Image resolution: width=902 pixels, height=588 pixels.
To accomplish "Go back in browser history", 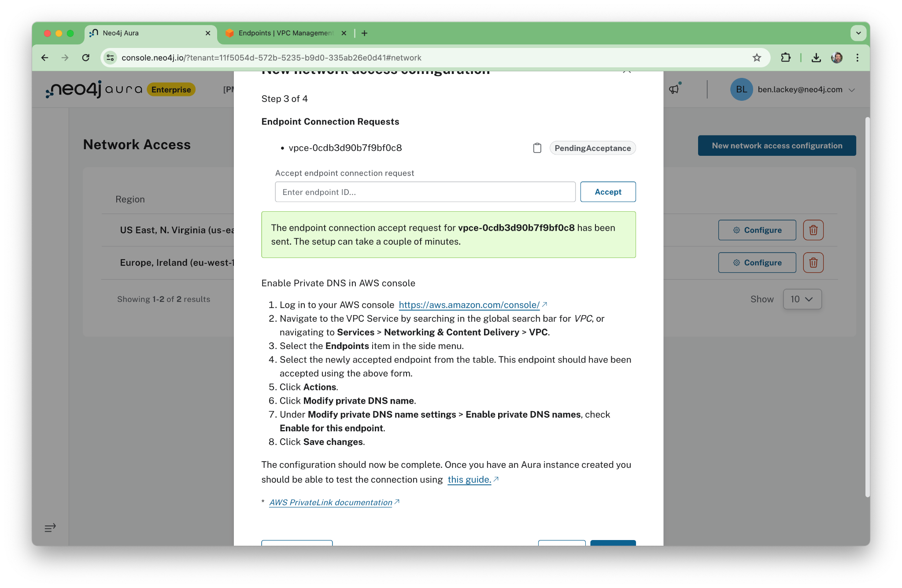I will pos(44,58).
